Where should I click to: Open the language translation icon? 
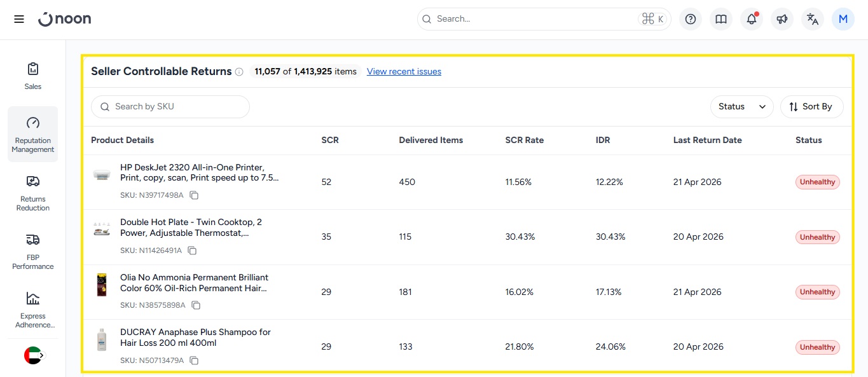click(x=813, y=19)
